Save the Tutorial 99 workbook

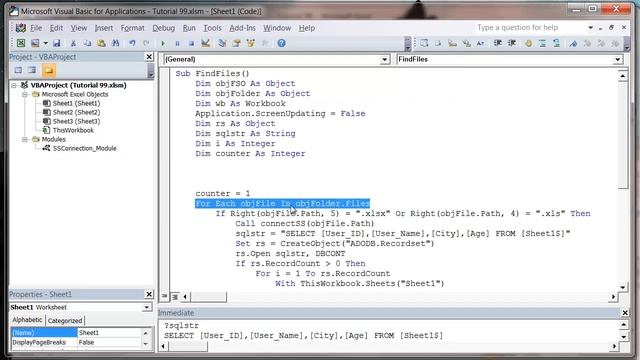(57, 43)
